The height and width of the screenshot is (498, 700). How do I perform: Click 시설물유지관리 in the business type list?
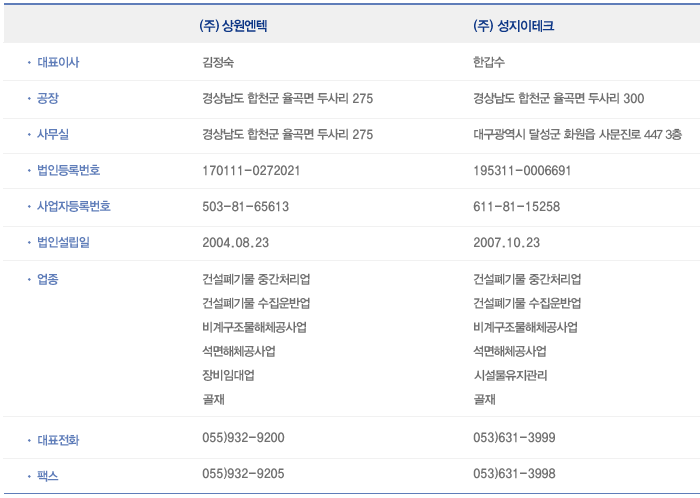coord(510,375)
